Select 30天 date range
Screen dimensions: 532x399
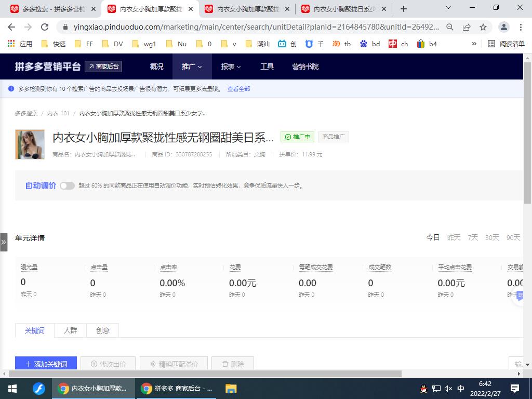[492, 237]
